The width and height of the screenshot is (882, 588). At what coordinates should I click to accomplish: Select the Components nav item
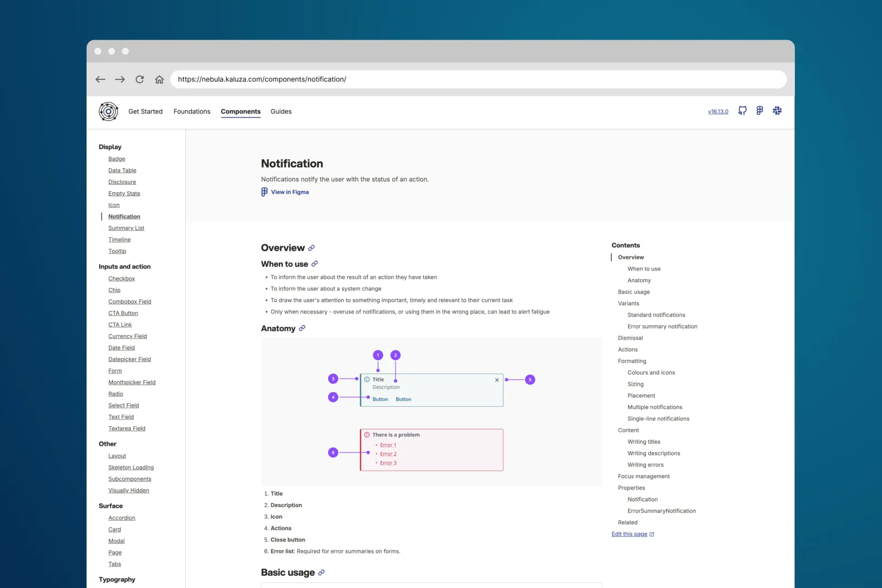click(x=241, y=111)
